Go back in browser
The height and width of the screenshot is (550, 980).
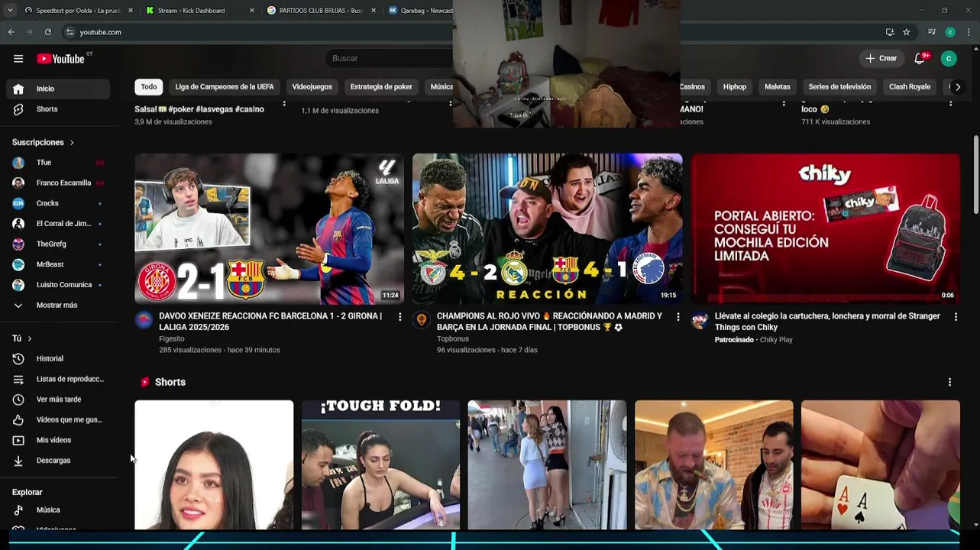click(11, 32)
